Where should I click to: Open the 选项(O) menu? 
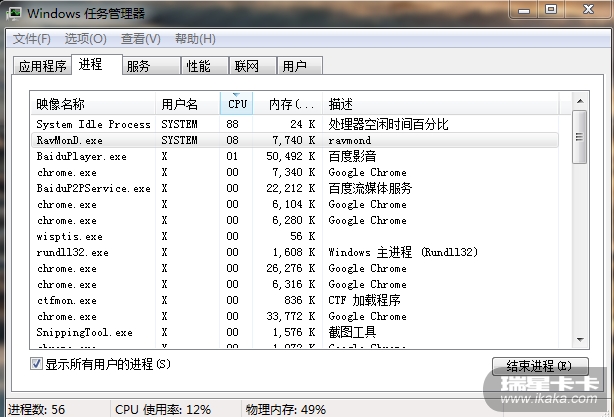85,39
